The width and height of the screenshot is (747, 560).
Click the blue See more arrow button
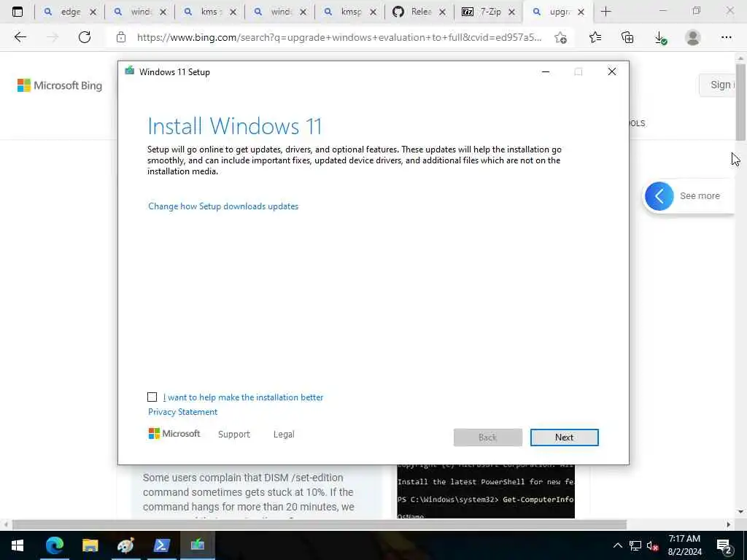tap(659, 195)
